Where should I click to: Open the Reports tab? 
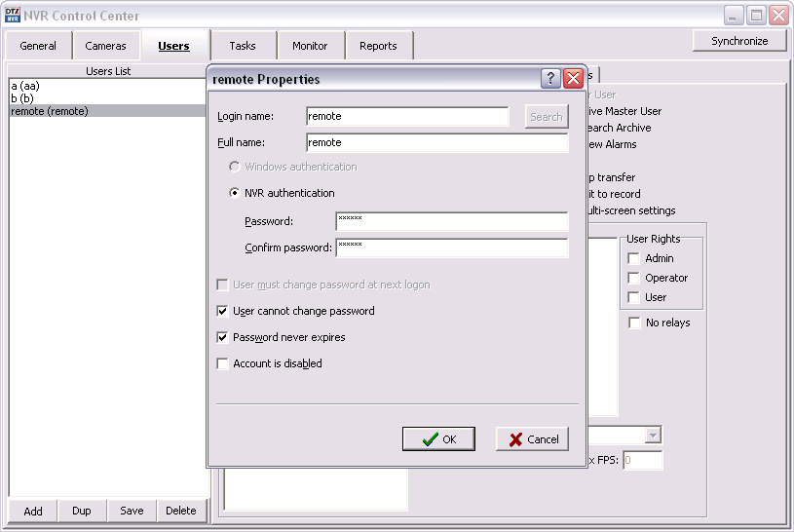(x=378, y=46)
